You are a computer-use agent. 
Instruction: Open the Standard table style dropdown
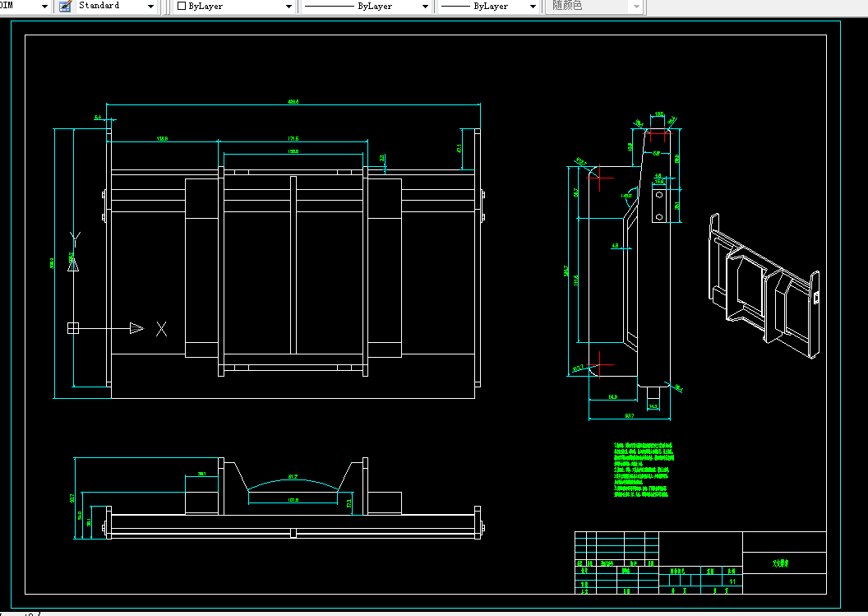(116, 6)
